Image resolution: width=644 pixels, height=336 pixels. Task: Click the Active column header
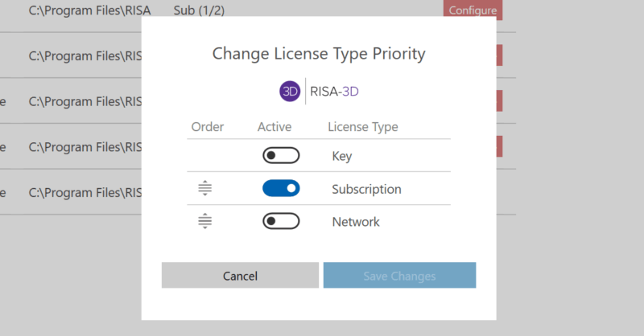[275, 127]
